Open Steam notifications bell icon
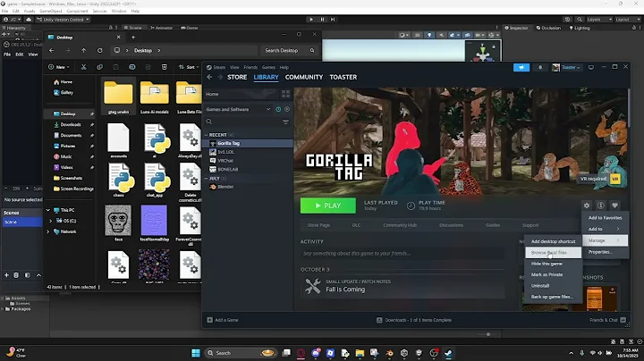644x361 pixels. [x=540, y=67]
